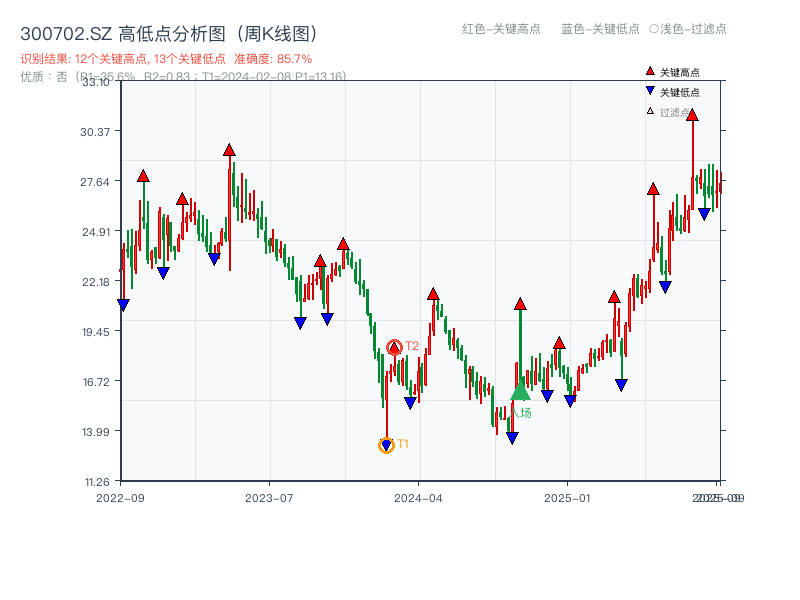Click the circled T2 high point marker
The height and width of the screenshot is (600, 800).
[x=393, y=345]
